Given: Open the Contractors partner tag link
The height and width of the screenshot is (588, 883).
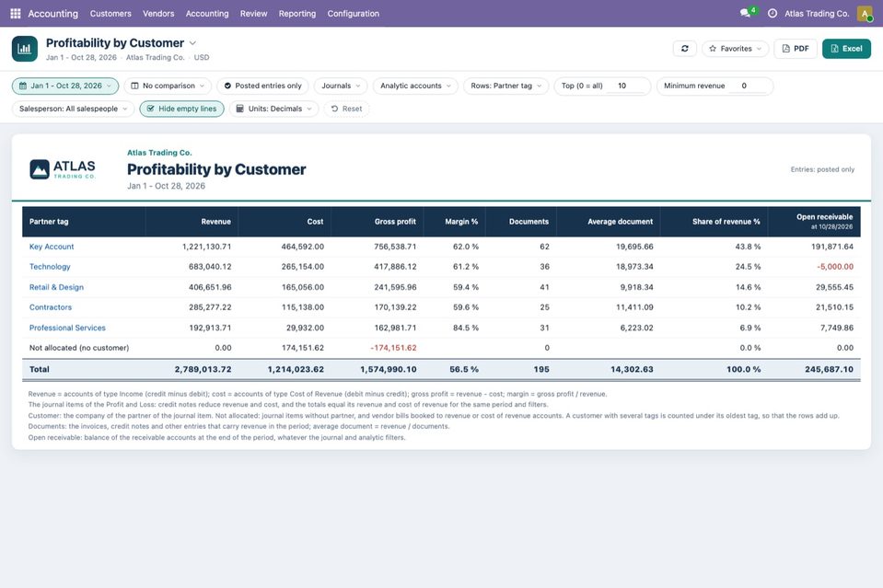Looking at the screenshot, I should [x=51, y=307].
